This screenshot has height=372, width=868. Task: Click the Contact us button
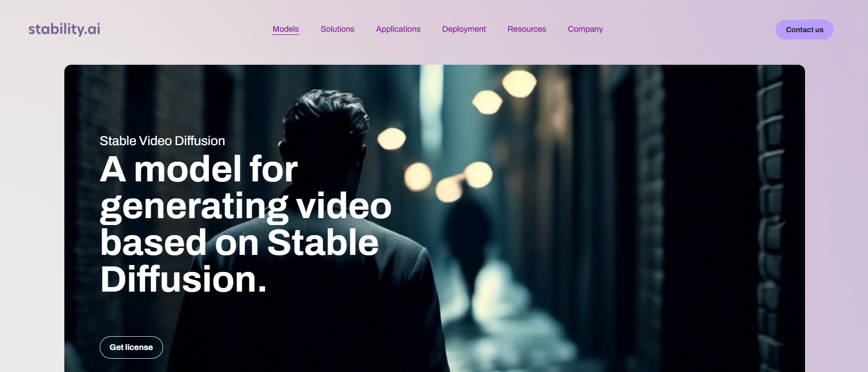[804, 29]
